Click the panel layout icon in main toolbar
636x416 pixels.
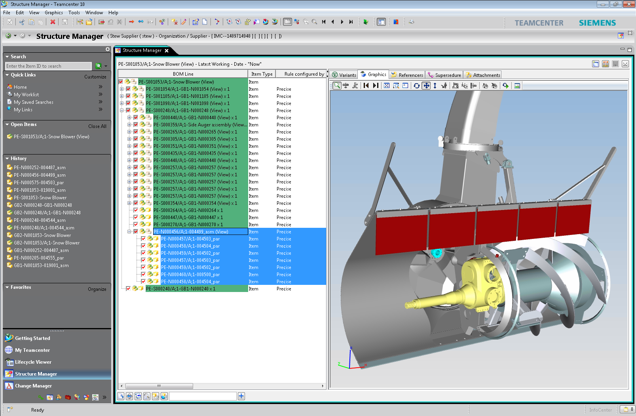pos(381,22)
